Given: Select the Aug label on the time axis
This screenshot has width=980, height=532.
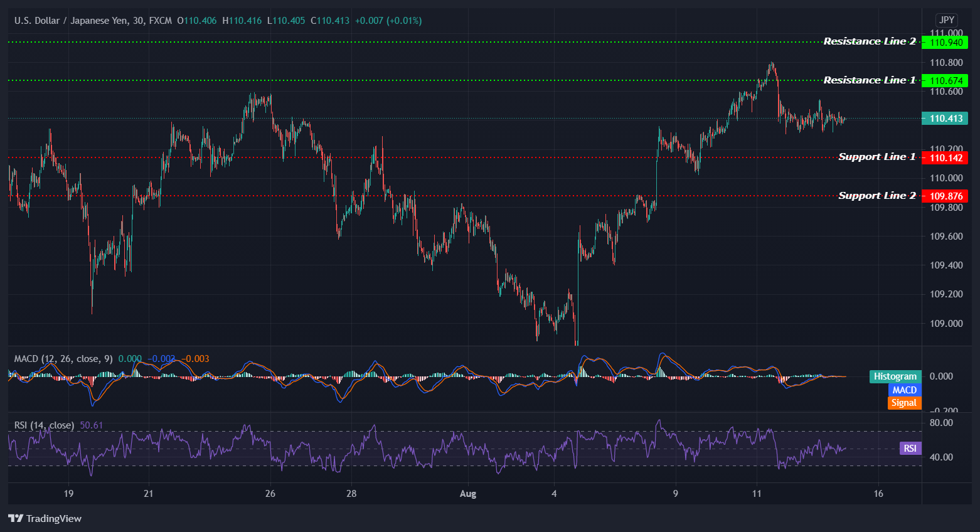Looking at the screenshot, I should pos(467,494).
